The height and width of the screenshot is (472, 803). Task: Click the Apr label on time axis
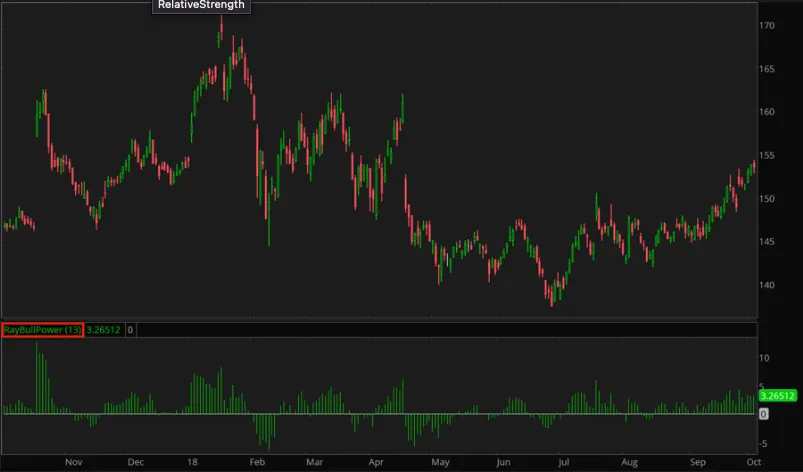(376, 462)
